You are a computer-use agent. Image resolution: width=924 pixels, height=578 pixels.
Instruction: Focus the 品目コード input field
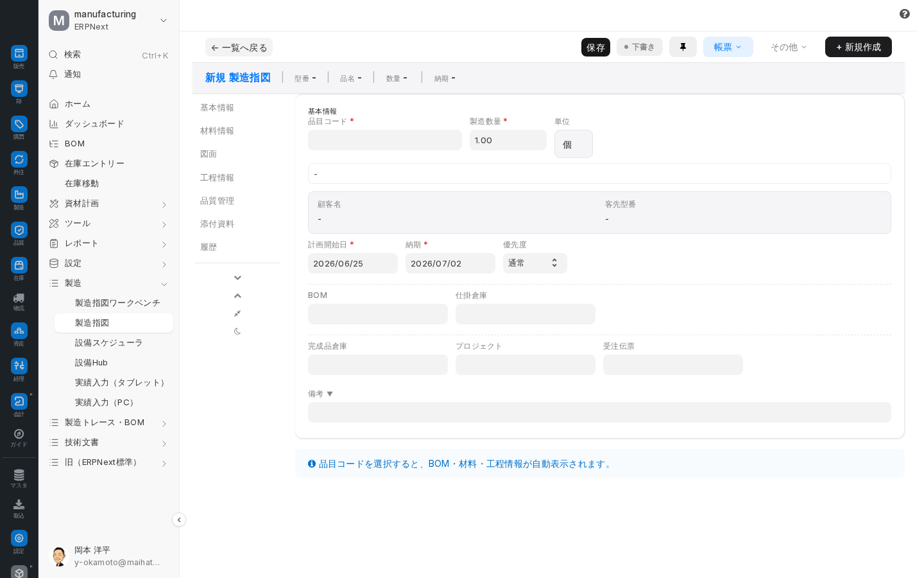pyautogui.click(x=385, y=140)
